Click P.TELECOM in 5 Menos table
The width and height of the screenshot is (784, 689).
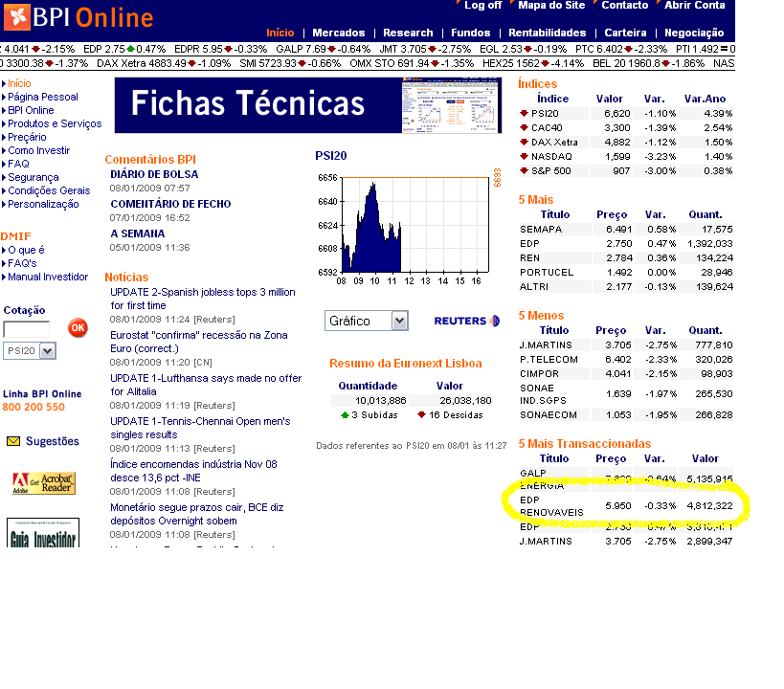549,360
